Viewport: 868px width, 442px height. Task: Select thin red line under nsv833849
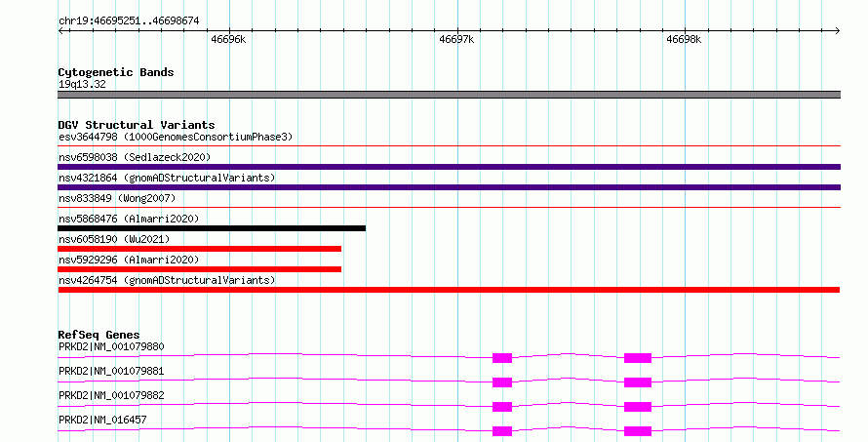449,208
